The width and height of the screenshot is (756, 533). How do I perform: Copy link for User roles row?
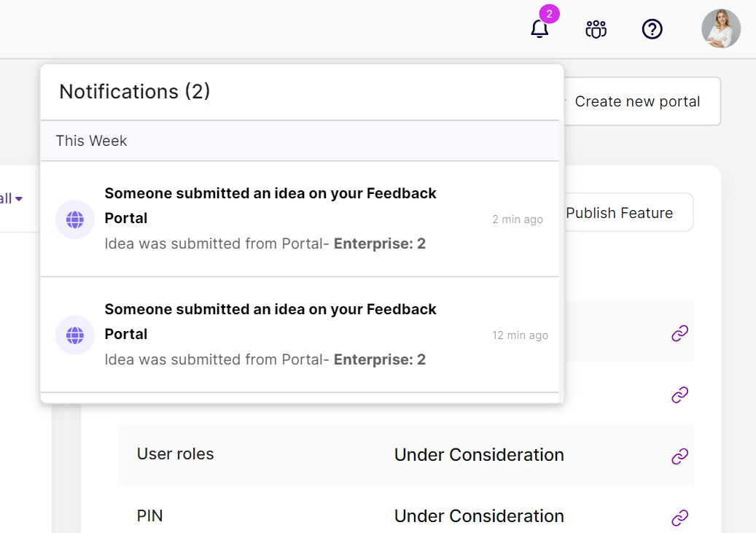[x=679, y=456]
